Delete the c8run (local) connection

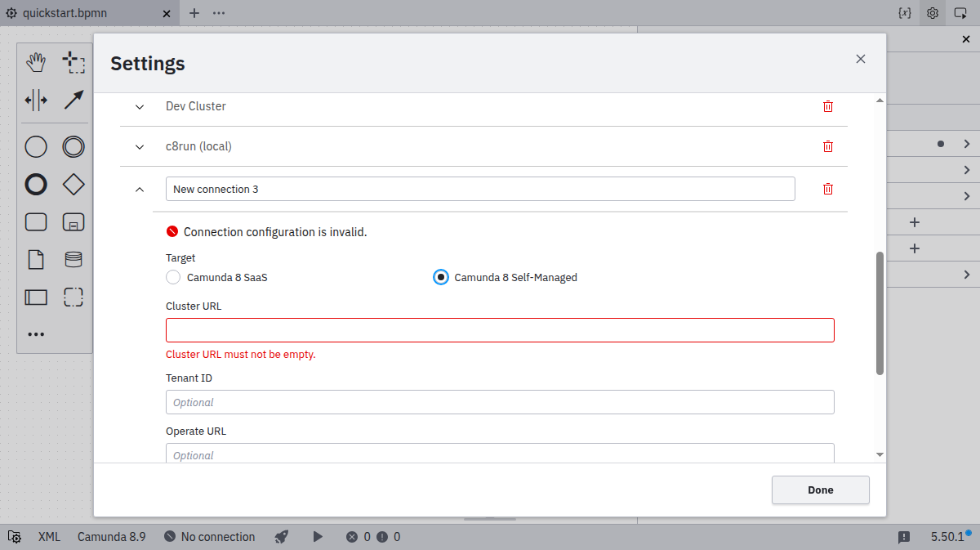point(828,146)
